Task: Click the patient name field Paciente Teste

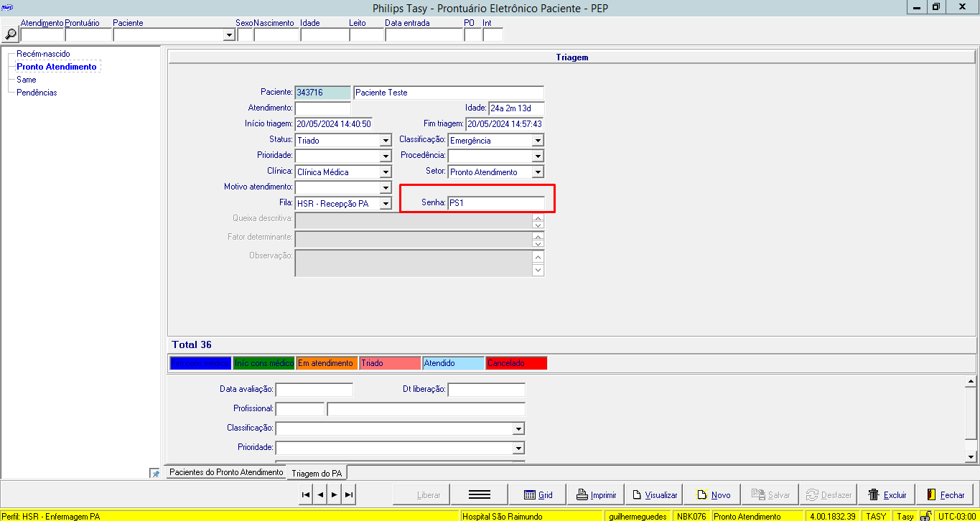Action: (x=449, y=93)
